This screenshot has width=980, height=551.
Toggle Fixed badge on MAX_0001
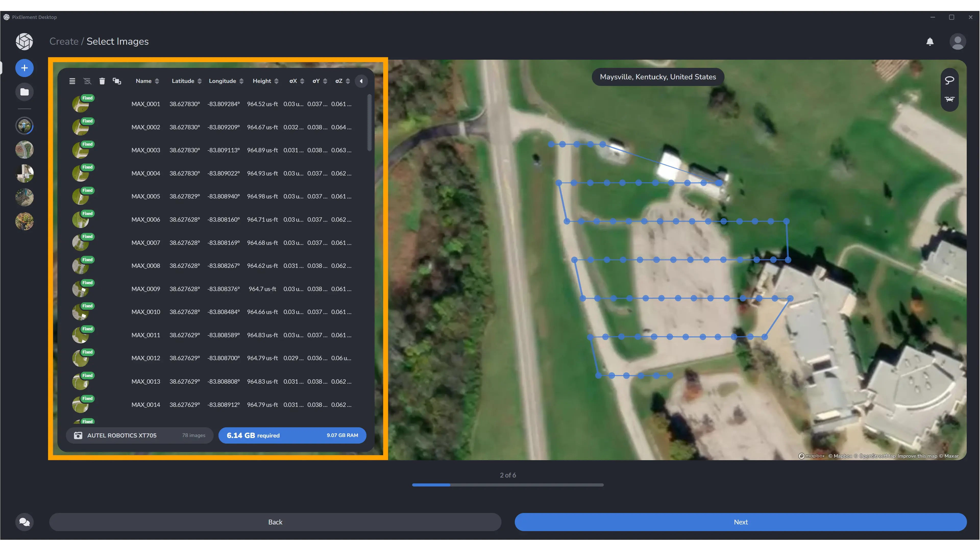[88, 98]
